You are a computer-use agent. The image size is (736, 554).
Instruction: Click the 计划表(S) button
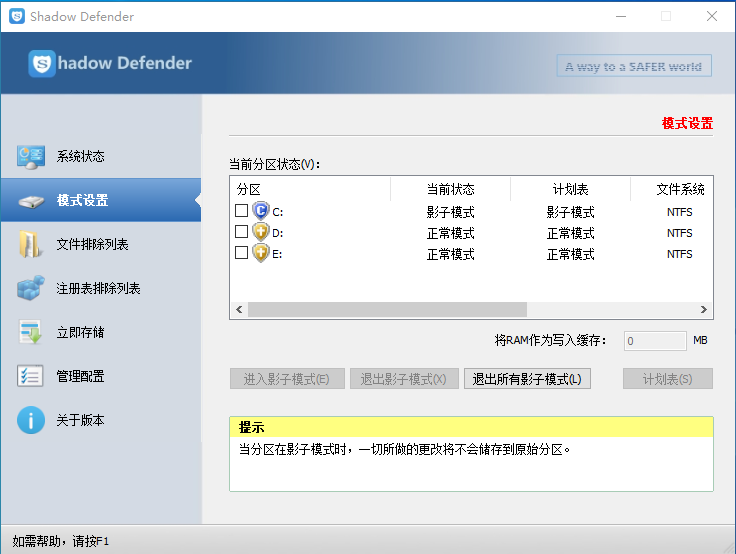[x=667, y=379]
